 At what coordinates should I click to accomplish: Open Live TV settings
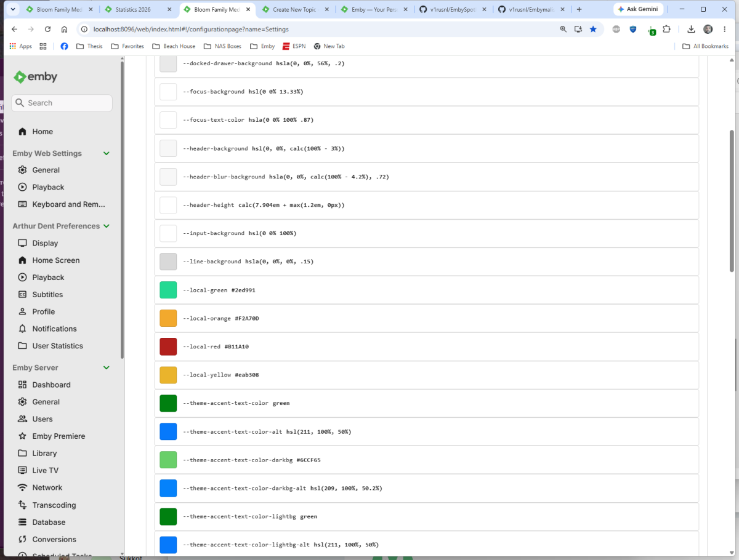45,470
